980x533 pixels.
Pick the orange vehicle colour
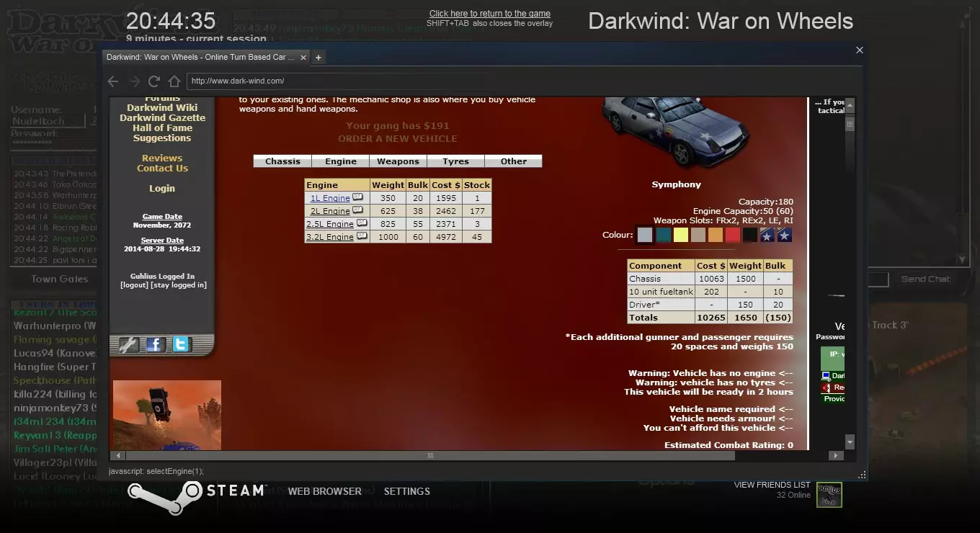pyautogui.click(x=715, y=235)
